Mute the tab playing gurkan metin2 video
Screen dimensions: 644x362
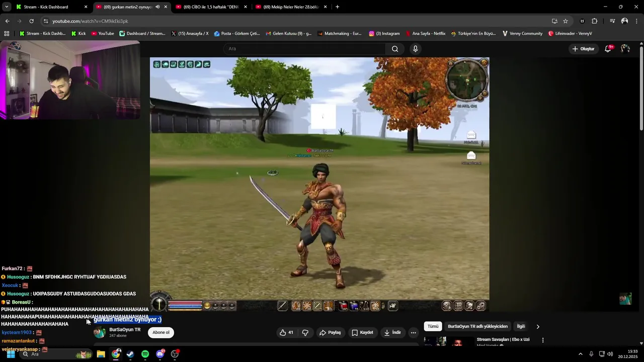[157, 7]
